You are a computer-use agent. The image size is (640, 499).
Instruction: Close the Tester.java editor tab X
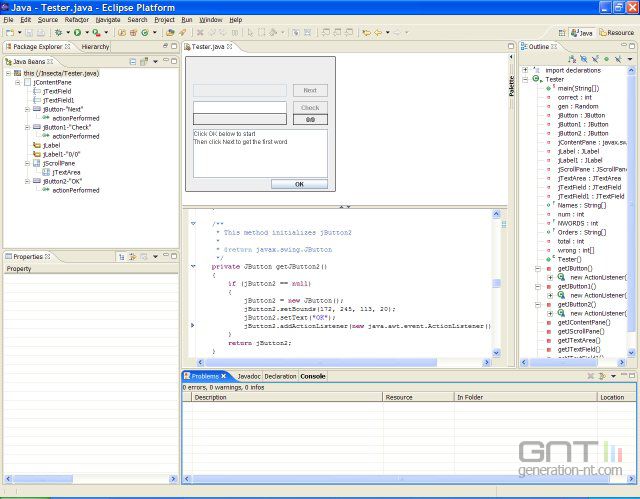(x=230, y=47)
